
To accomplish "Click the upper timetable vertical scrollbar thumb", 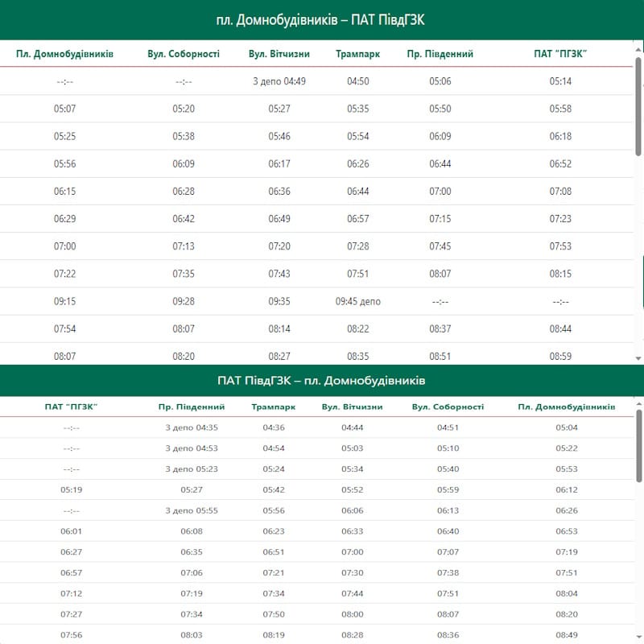I will pos(638,105).
